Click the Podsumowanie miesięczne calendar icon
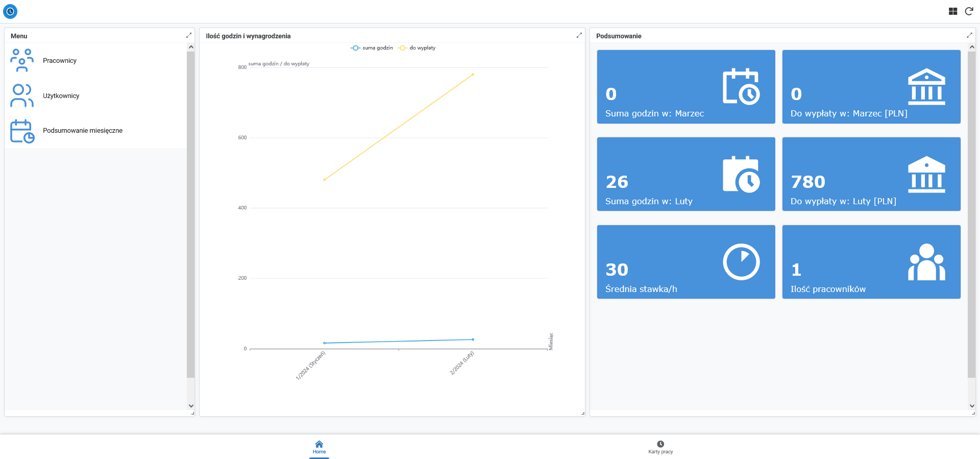Screen dimensions: 980x459 coord(22,131)
